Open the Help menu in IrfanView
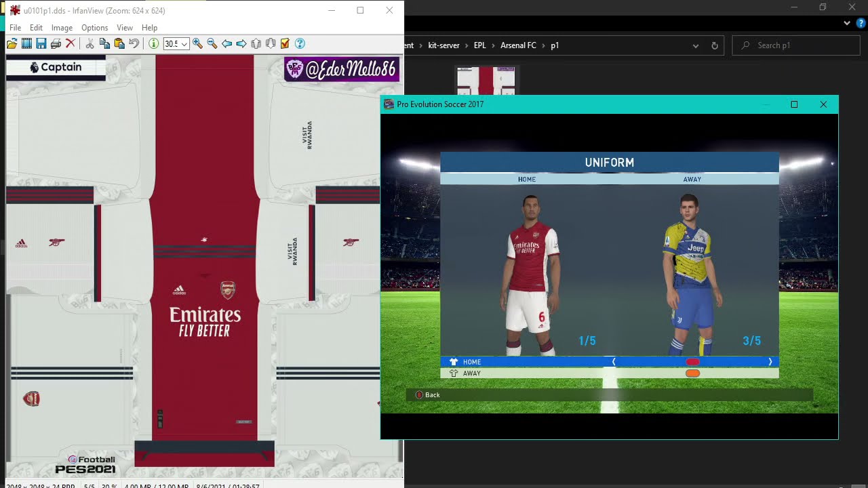 coord(149,28)
